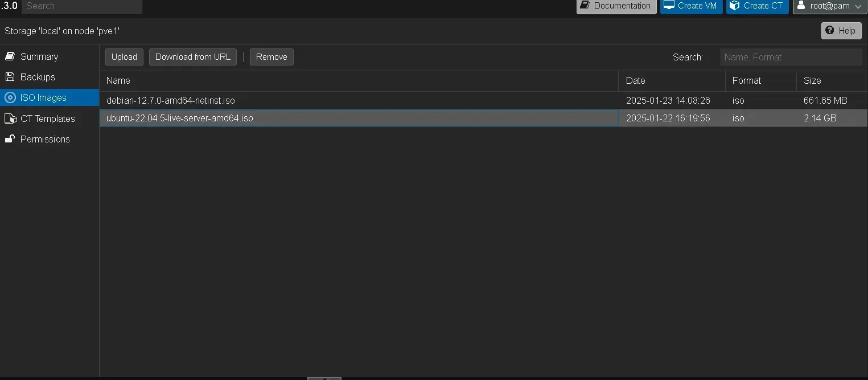Click the Download from URL button

pyautogui.click(x=192, y=57)
